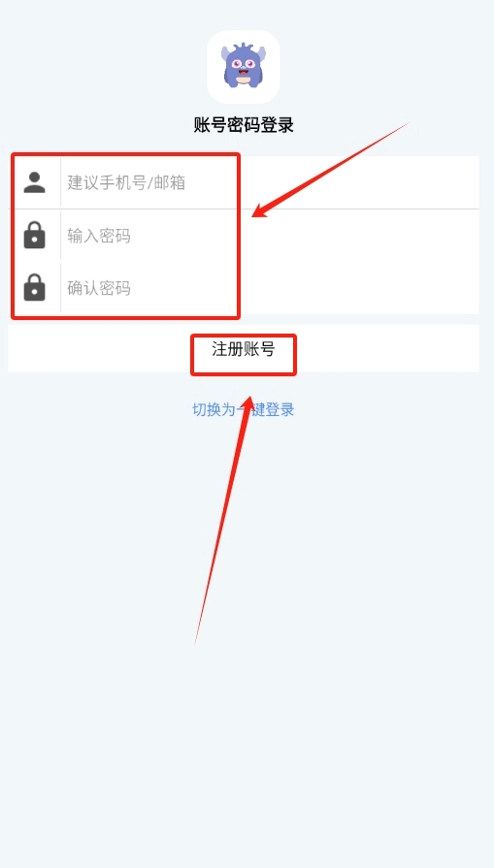Place cursor in the confirm-password box

pyautogui.click(x=270, y=288)
